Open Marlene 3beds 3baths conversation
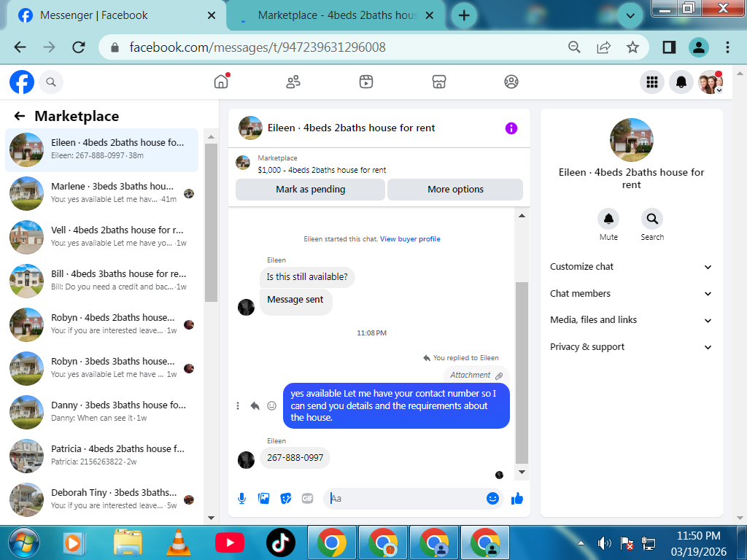Screen dimensions: 747x560 click(x=102, y=193)
